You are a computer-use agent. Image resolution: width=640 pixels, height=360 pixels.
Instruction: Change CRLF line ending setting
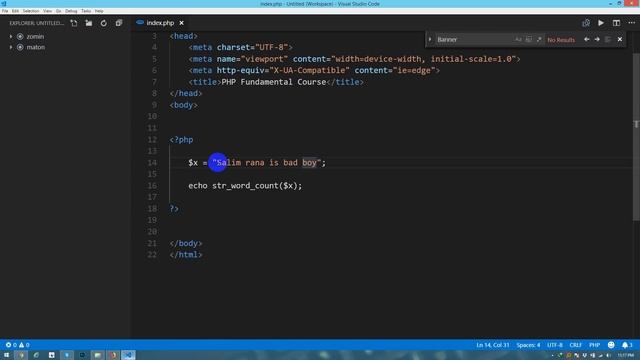(576, 345)
